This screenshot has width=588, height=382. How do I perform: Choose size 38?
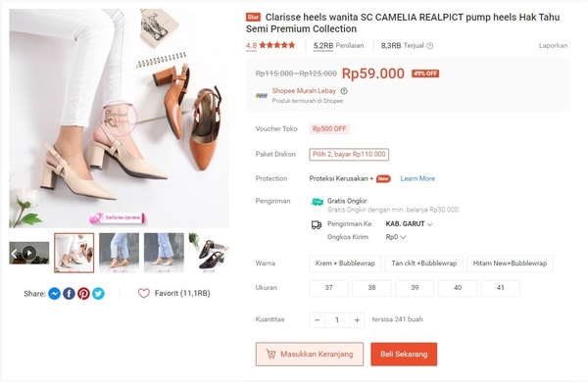(371, 288)
